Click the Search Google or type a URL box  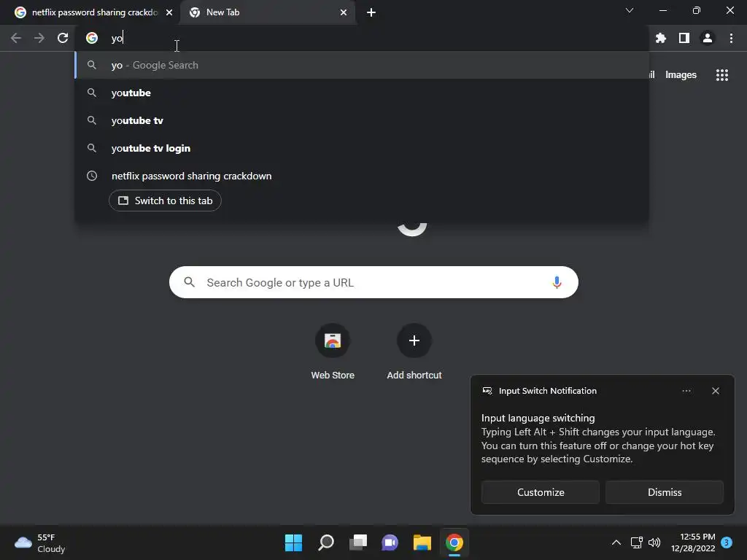pyautogui.click(x=373, y=282)
